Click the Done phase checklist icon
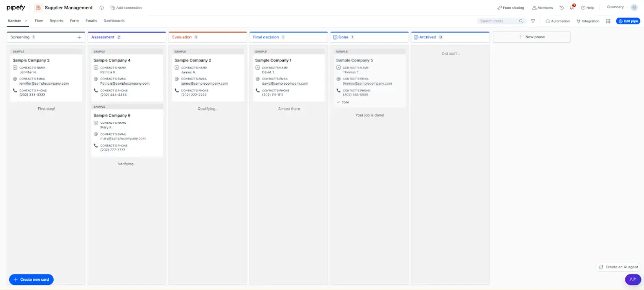 [335, 37]
